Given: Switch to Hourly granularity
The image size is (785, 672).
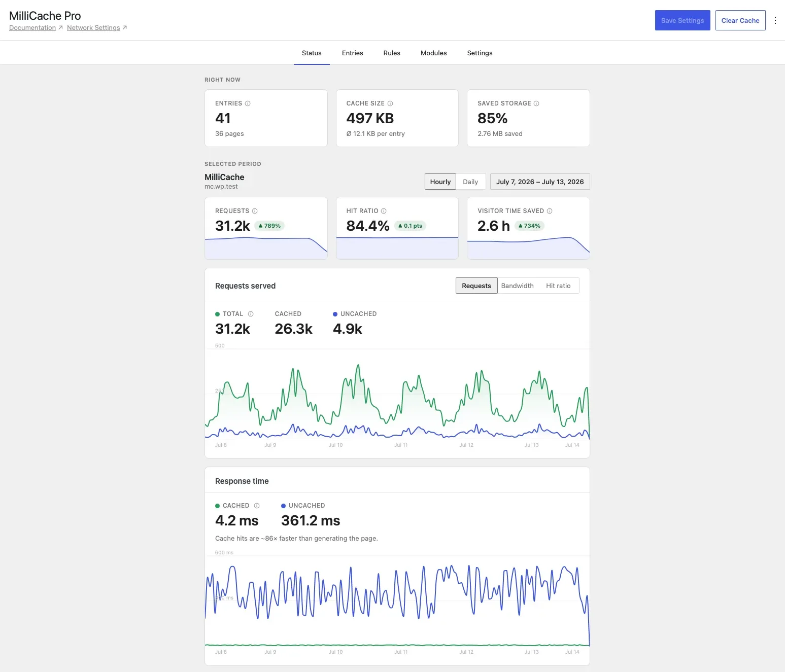Looking at the screenshot, I should pyautogui.click(x=440, y=182).
